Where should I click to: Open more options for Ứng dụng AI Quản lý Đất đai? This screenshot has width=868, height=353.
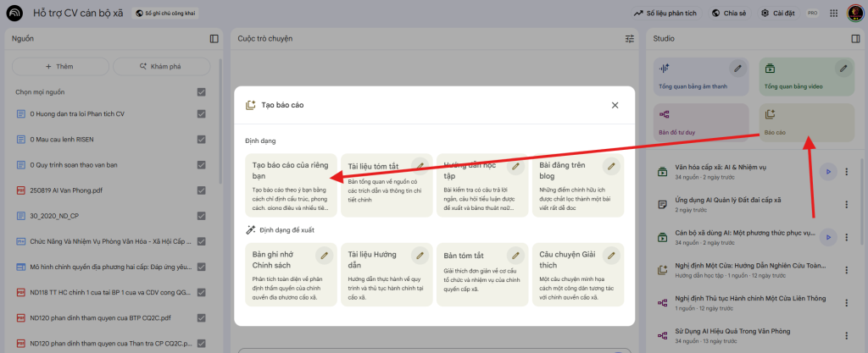click(846, 204)
